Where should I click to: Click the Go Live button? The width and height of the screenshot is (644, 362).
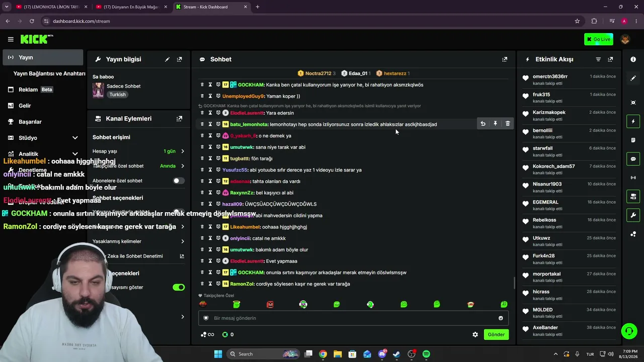coord(599,39)
